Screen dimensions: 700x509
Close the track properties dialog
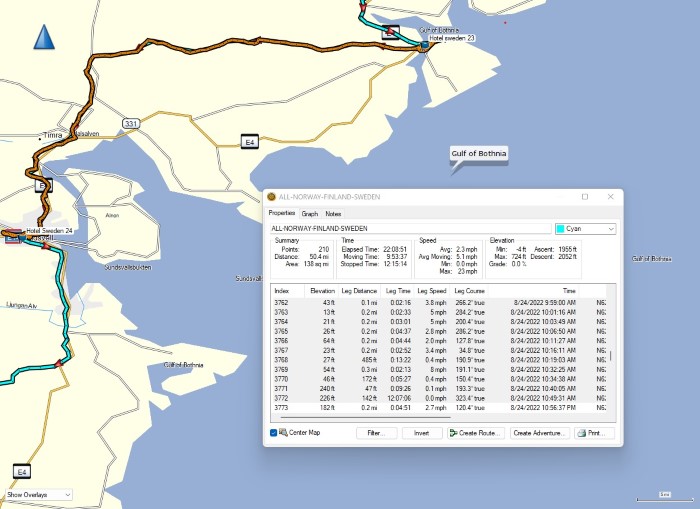(x=610, y=197)
